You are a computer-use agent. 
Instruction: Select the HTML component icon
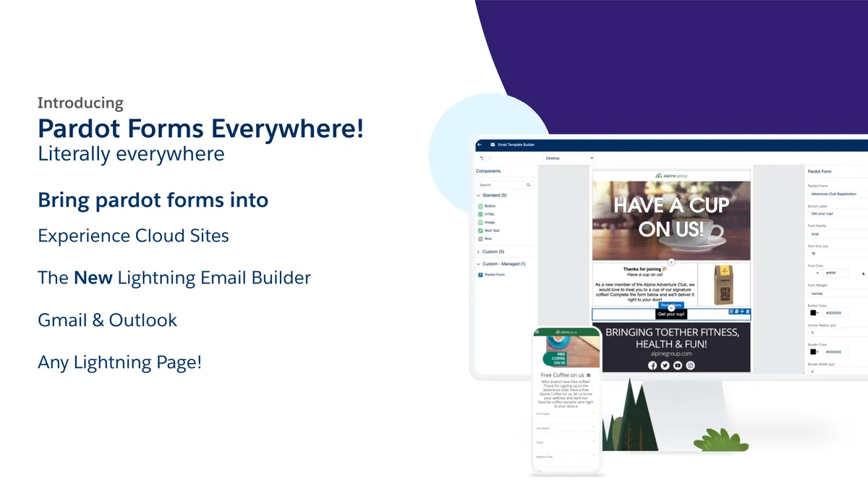click(481, 214)
